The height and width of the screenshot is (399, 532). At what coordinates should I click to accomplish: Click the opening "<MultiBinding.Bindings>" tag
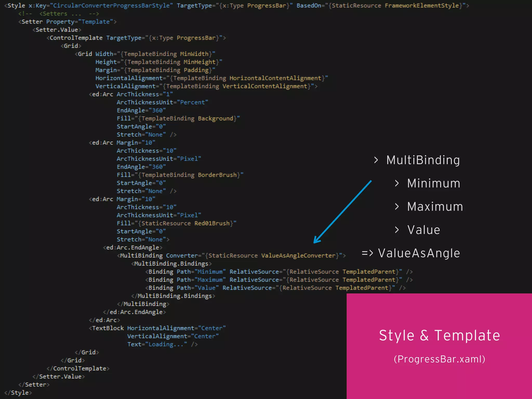click(x=171, y=264)
